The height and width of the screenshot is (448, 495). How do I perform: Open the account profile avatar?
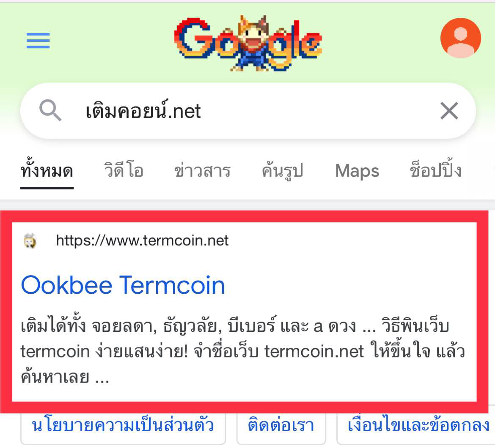(460, 38)
